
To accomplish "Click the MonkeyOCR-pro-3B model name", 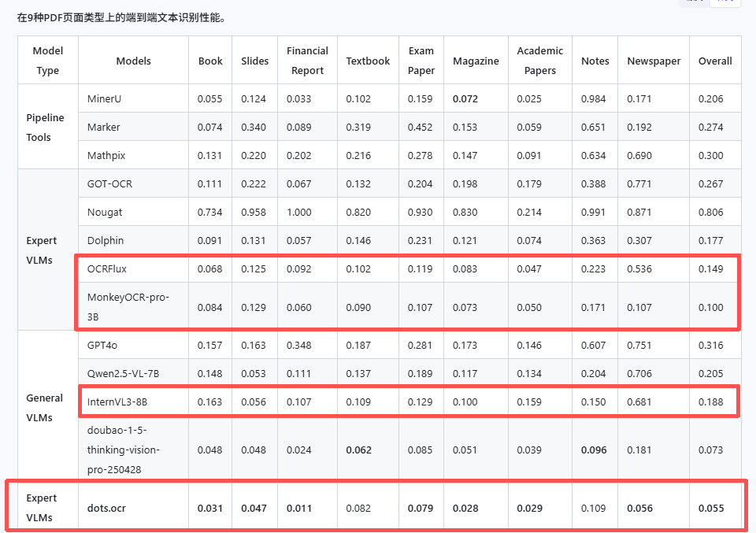I will tap(128, 307).
